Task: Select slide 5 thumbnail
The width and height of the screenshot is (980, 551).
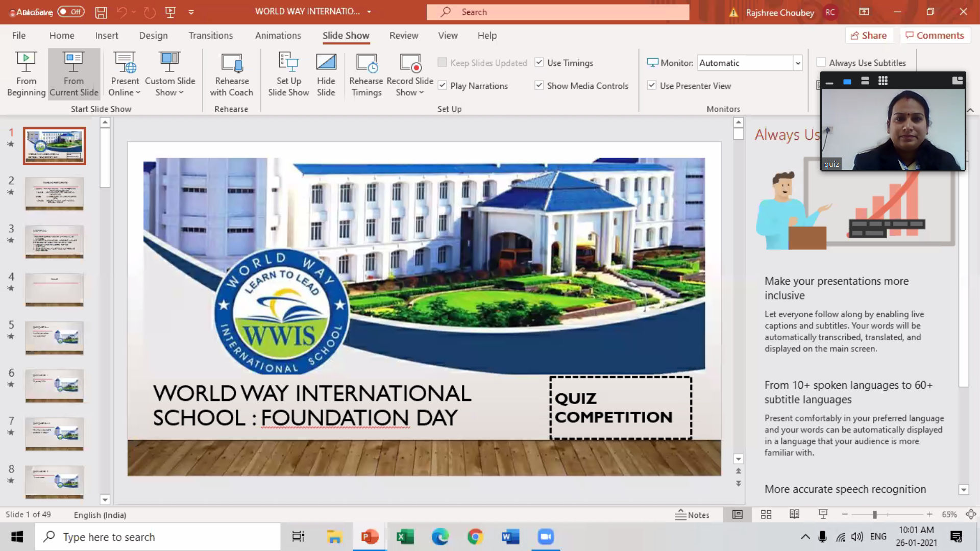Action: (55, 337)
